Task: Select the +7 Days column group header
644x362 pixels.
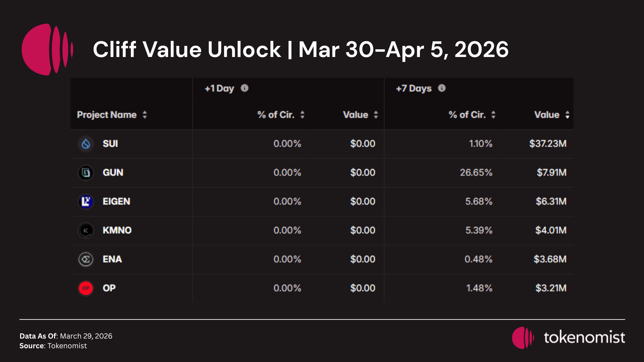Action: [414, 88]
